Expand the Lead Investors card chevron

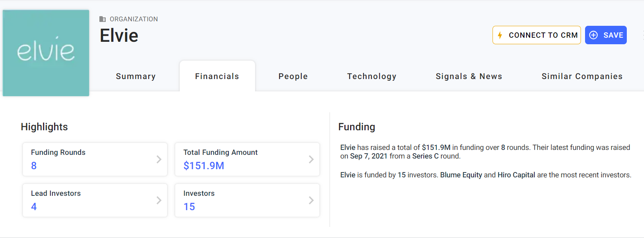point(159,200)
